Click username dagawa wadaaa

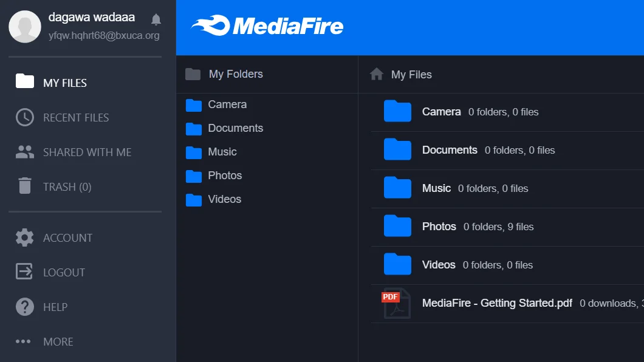click(x=92, y=17)
